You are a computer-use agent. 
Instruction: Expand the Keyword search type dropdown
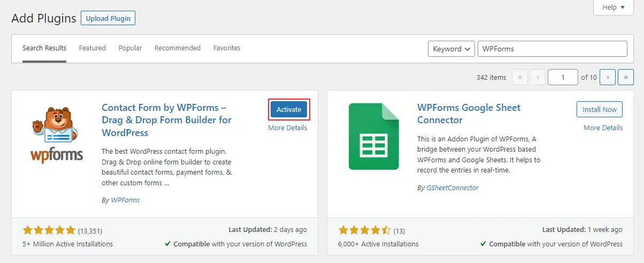[451, 49]
